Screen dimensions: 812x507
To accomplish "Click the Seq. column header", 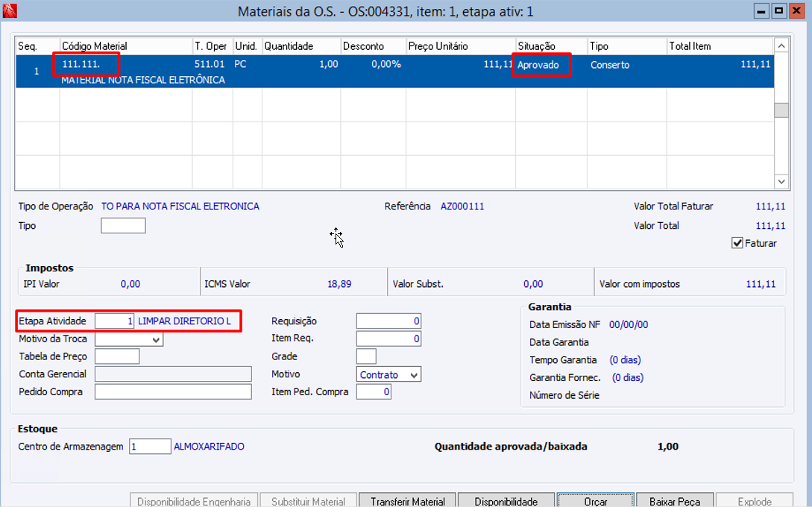I will (38, 46).
